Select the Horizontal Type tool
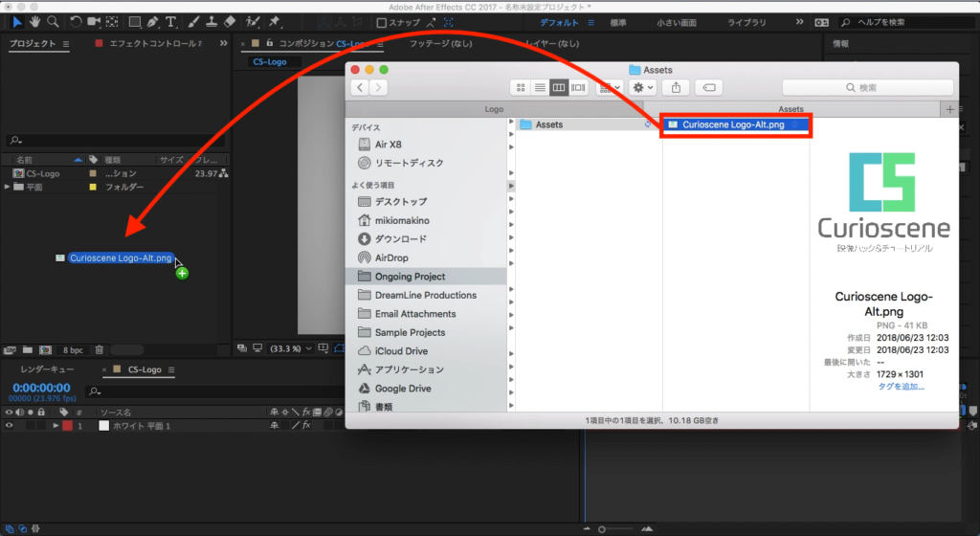This screenshot has height=536, width=980. [171, 21]
